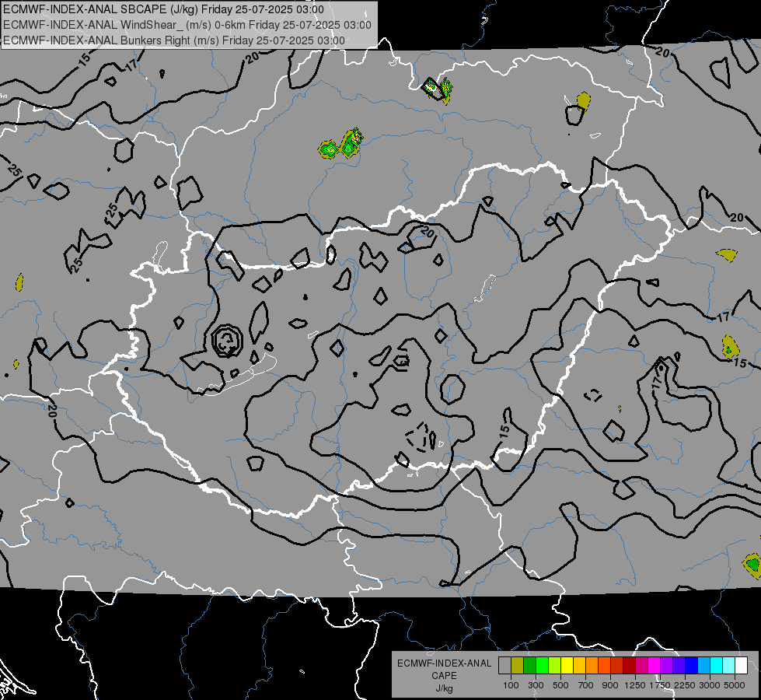Click the legend label 5000
The image size is (761, 700).
pos(735,685)
